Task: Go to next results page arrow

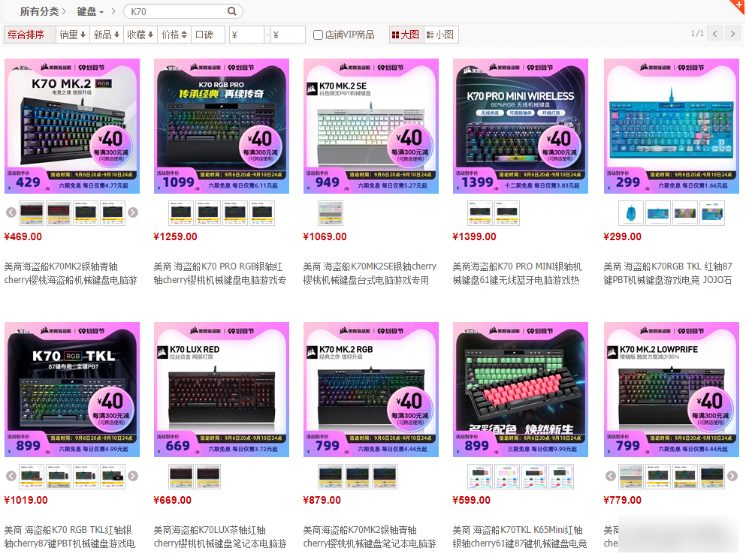Action: [x=732, y=34]
